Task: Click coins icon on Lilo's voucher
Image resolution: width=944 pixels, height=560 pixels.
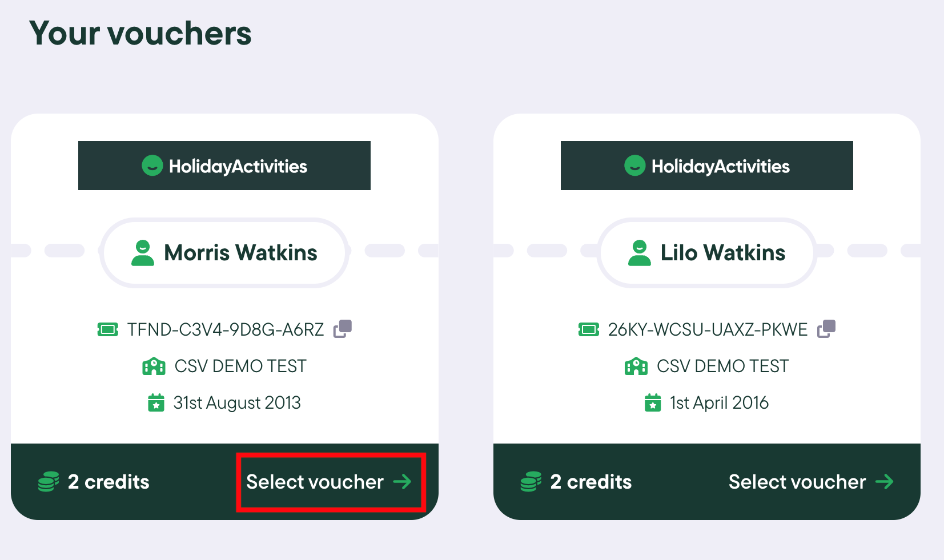Action: 531,481
